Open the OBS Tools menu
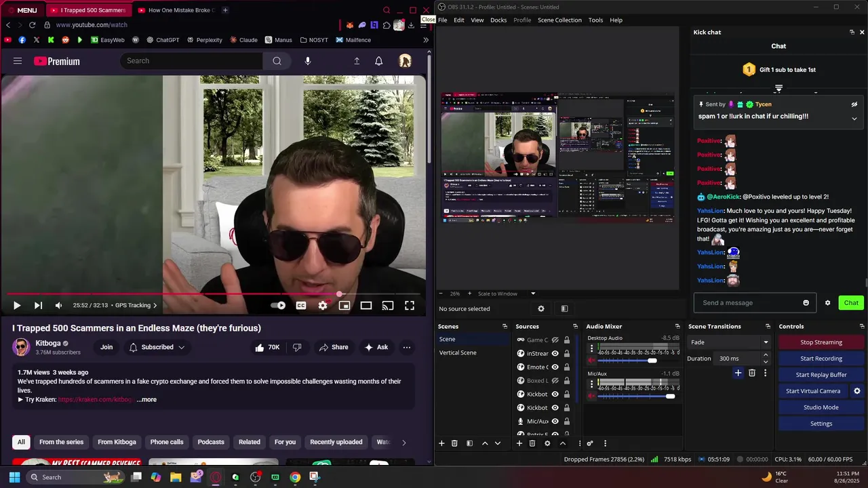Image resolution: width=868 pixels, height=488 pixels. [595, 20]
